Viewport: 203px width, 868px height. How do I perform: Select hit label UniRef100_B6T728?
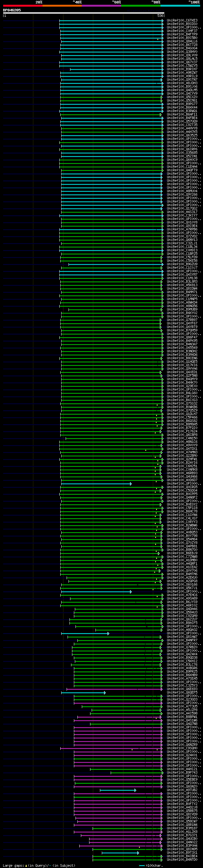coord(182,45)
